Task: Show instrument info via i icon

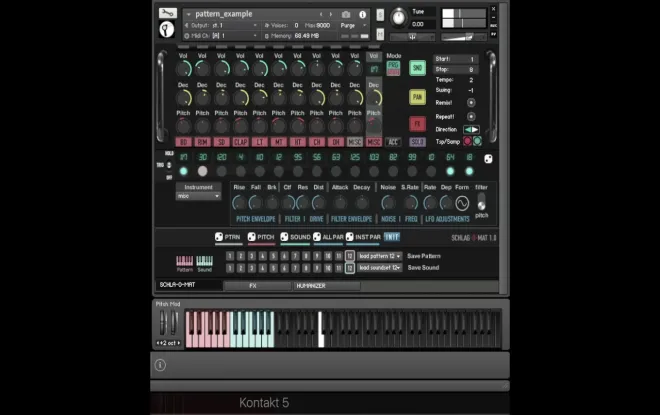Action: pos(362,14)
